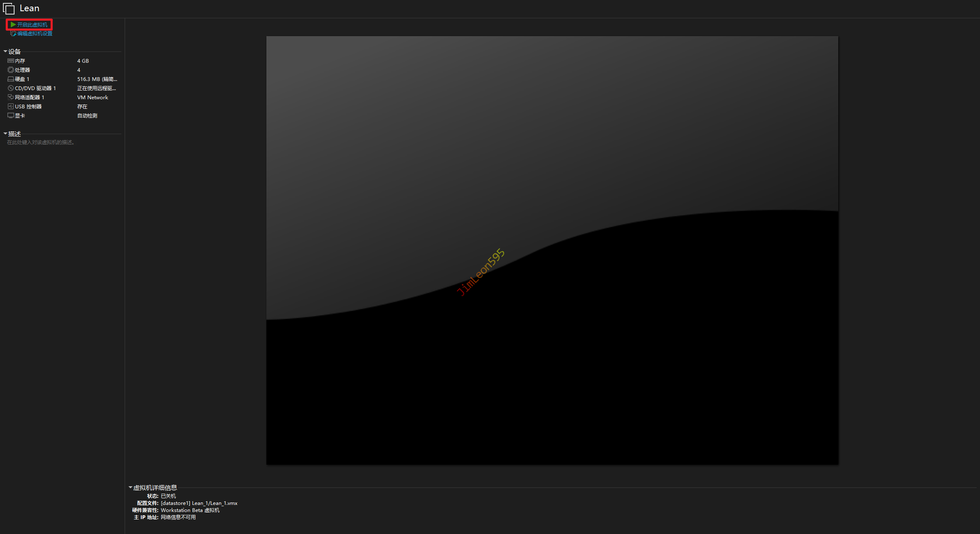Select the Lean tab title
The height and width of the screenshot is (534, 980).
coord(30,8)
